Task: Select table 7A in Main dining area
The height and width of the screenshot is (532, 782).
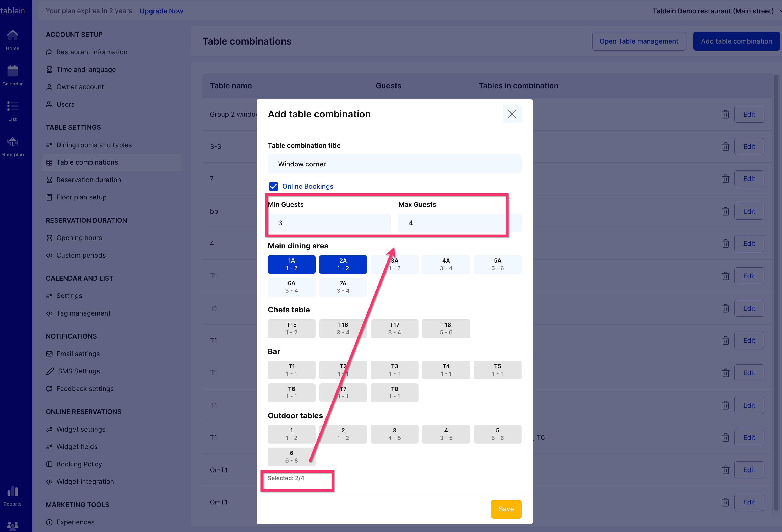Action: 343,287
